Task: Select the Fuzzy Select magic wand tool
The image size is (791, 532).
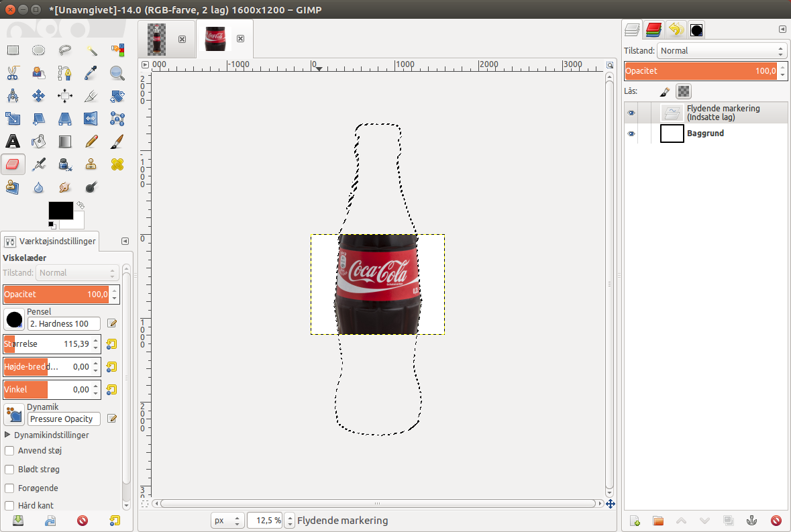Action: pyautogui.click(x=91, y=50)
